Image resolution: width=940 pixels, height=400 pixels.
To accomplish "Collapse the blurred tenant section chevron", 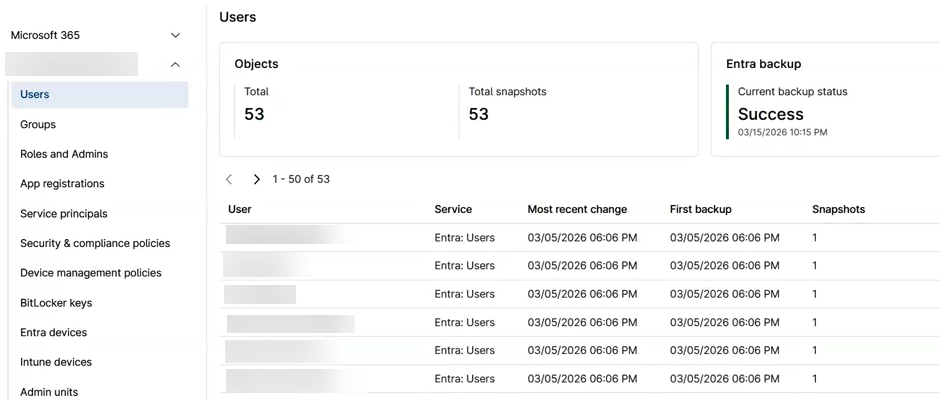I will [x=175, y=64].
